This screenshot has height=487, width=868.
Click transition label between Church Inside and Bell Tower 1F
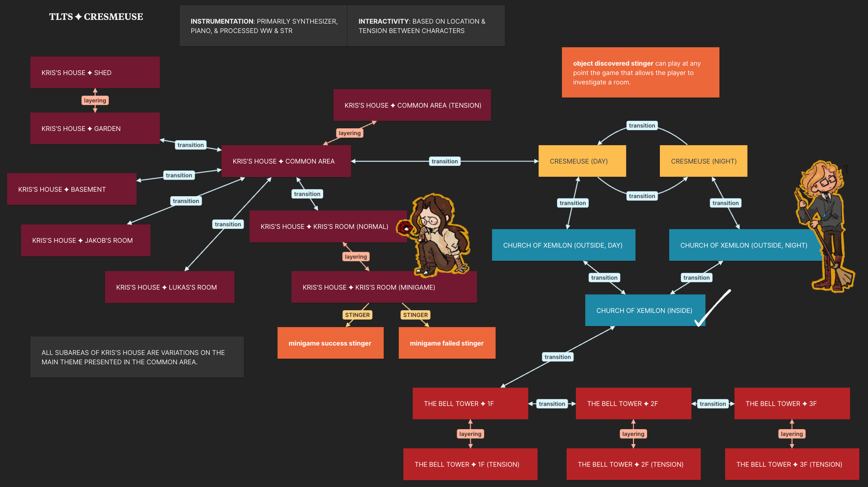(557, 357)
